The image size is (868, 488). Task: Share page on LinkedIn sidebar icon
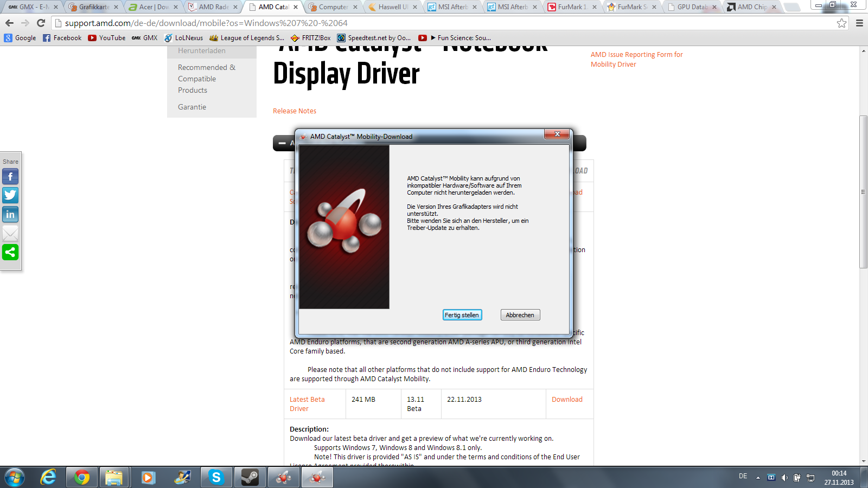coord(10,214)
